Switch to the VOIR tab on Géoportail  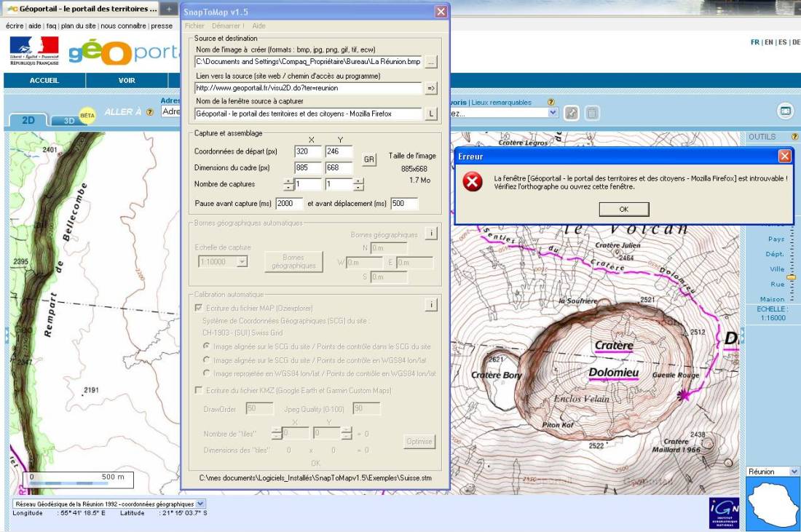coord(127,80)
